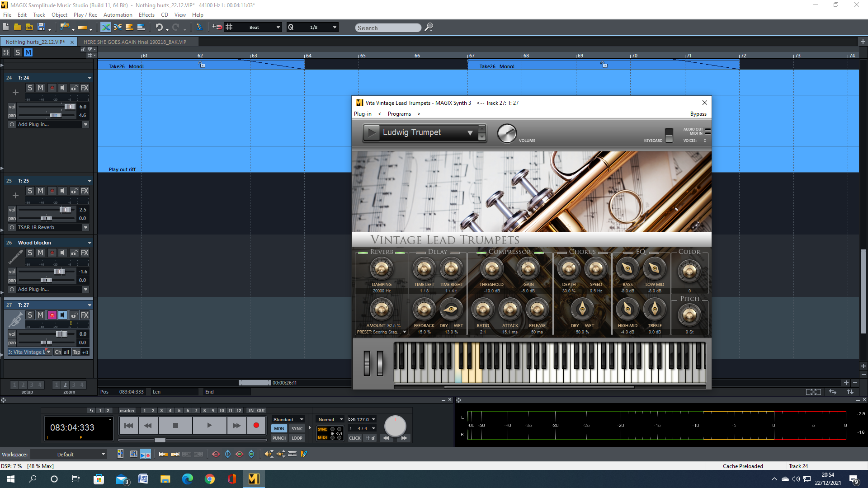Click the Programs next arrow
The width and height of the screenshot is (868, 488).
coord(419,114)
